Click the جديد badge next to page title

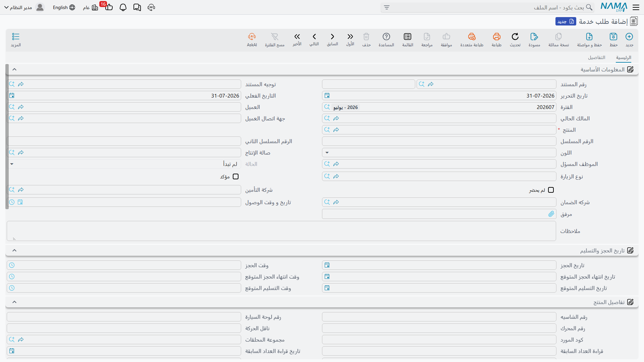566,21
